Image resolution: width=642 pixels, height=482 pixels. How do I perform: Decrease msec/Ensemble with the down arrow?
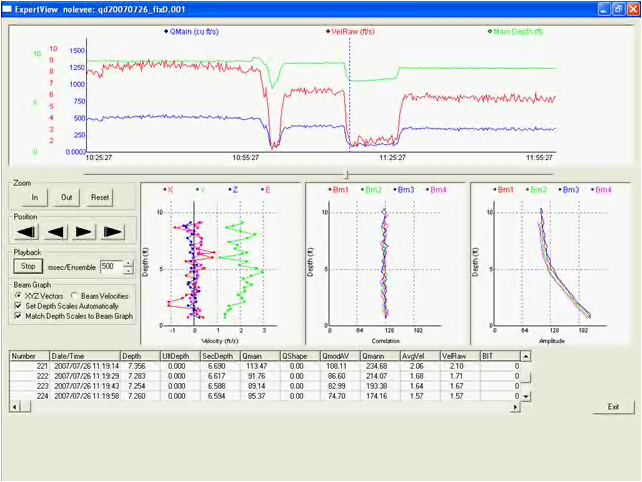[x=128, y=271]
